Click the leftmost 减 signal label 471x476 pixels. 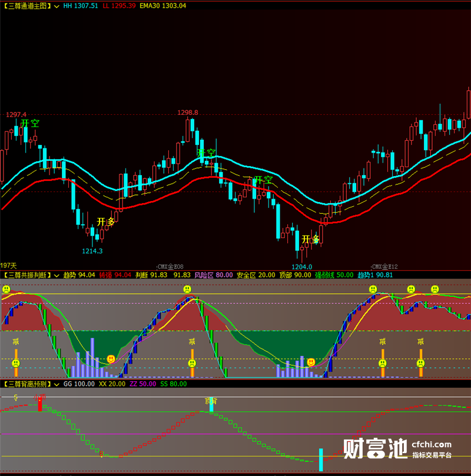click(x=16, y=342)
